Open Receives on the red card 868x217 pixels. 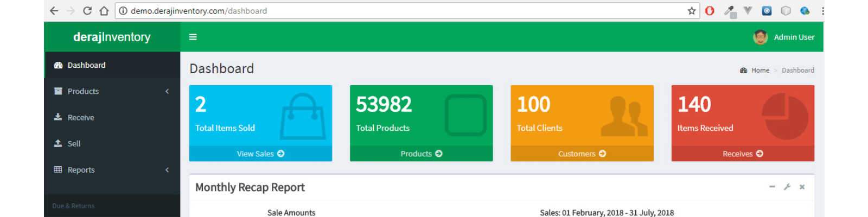click(743, 154)
